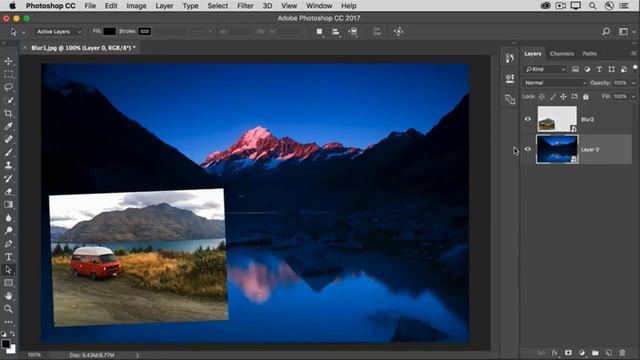Open the Active Layers dropdown
Image resolution: width=640 pixels, height=360 pixels.
(x=58, y=31)
